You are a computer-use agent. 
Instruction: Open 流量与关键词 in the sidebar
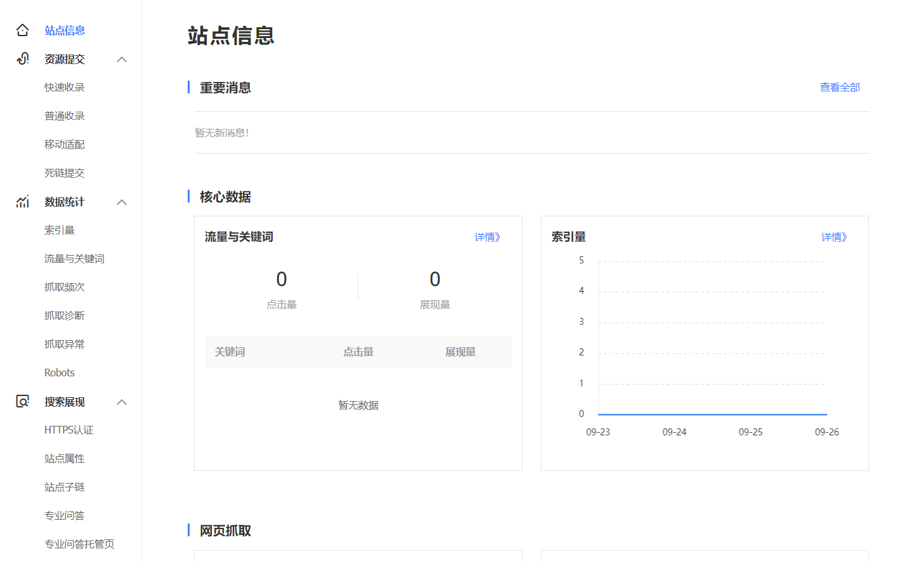click(75, 259)
